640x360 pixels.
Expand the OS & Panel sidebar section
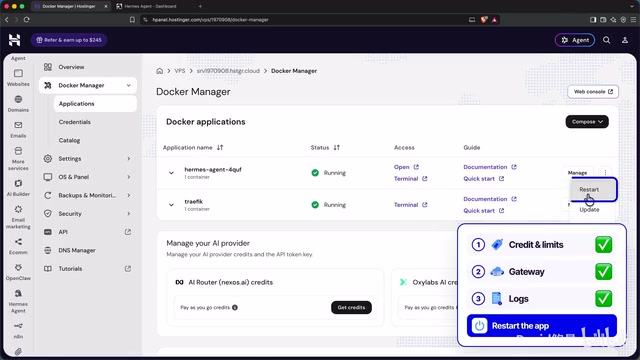129,177
